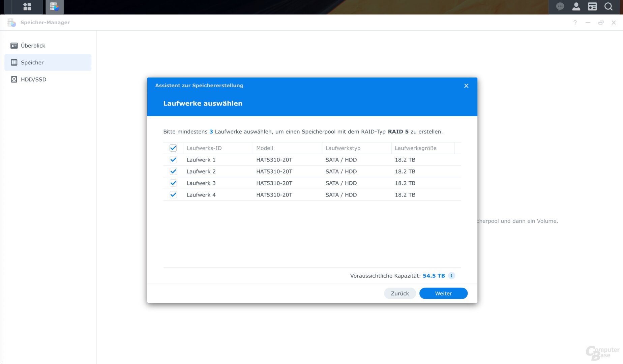Click the HDD/SSD sidebar icon
This screenshot has height=364, width=623.
coord(14,79)
